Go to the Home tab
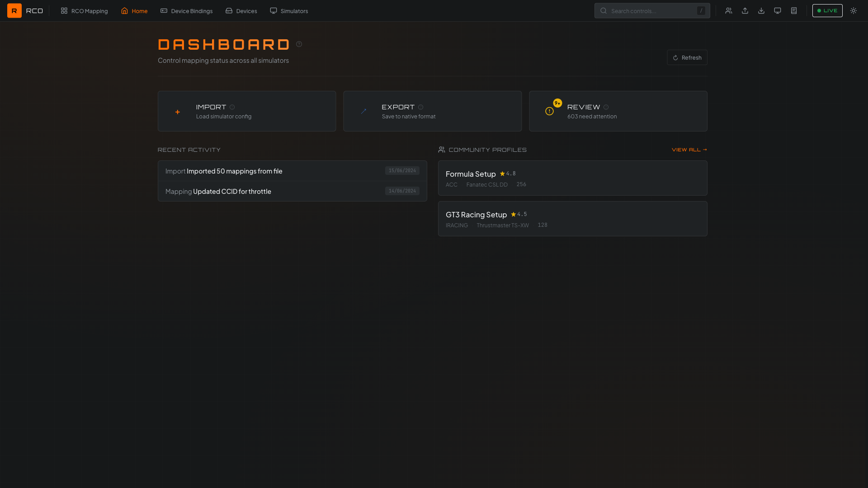Viewport: 868px width, 488px height. coord(134,11)
